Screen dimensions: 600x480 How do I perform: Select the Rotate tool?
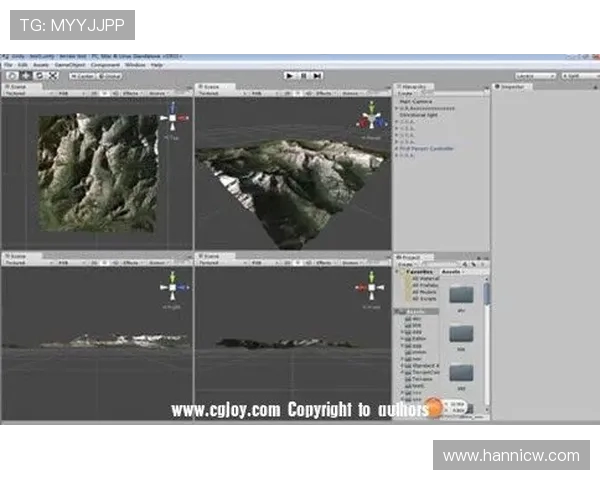pos(39,75)
